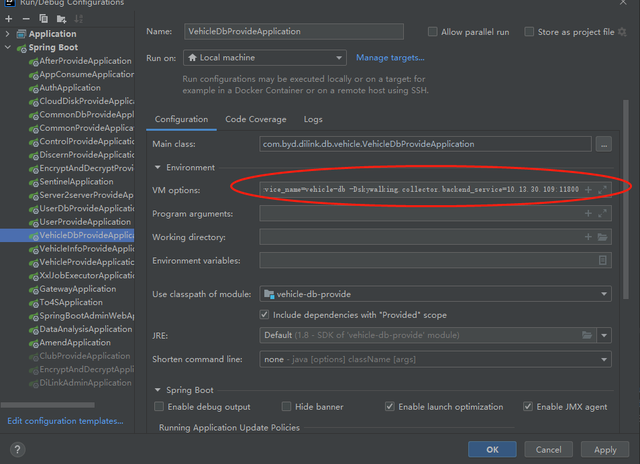The image size is (640, 464).
Task: Insert macro plus icon in Working directory
Action: pos(588,237)
